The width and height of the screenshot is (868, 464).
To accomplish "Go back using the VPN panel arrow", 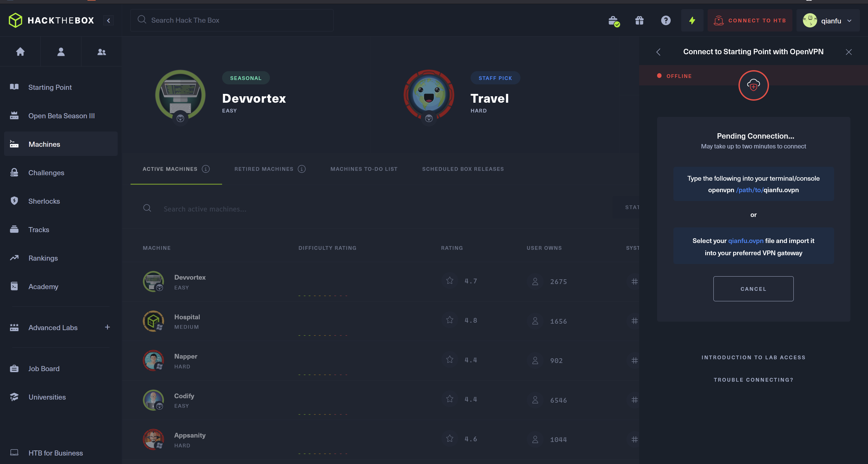I will pyautogui.click(x=658, y=52).
